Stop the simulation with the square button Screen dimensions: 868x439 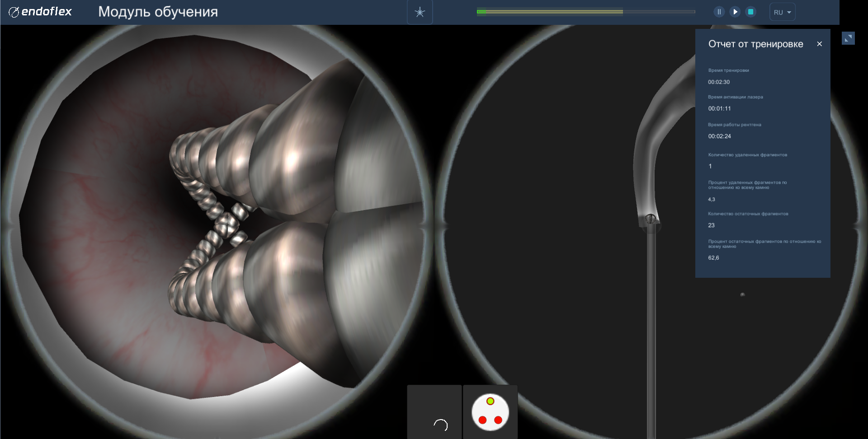click(x=750, y=12)
